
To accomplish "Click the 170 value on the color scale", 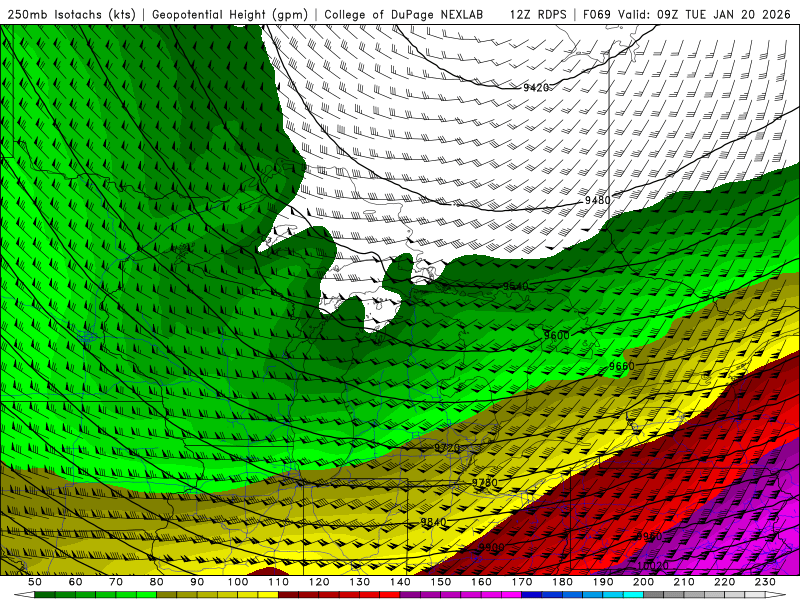I will click(x=521, y=582).
